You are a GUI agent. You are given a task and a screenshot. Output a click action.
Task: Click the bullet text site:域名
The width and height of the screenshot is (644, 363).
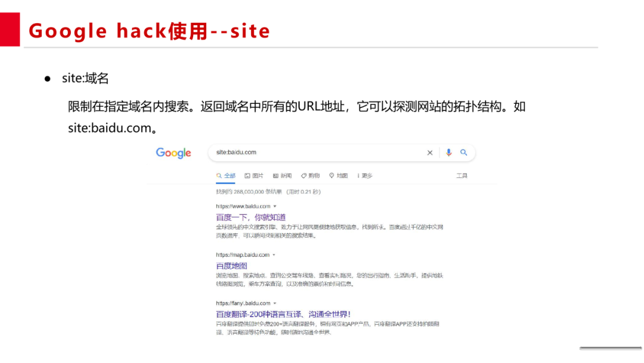click(x=85, y=78)
